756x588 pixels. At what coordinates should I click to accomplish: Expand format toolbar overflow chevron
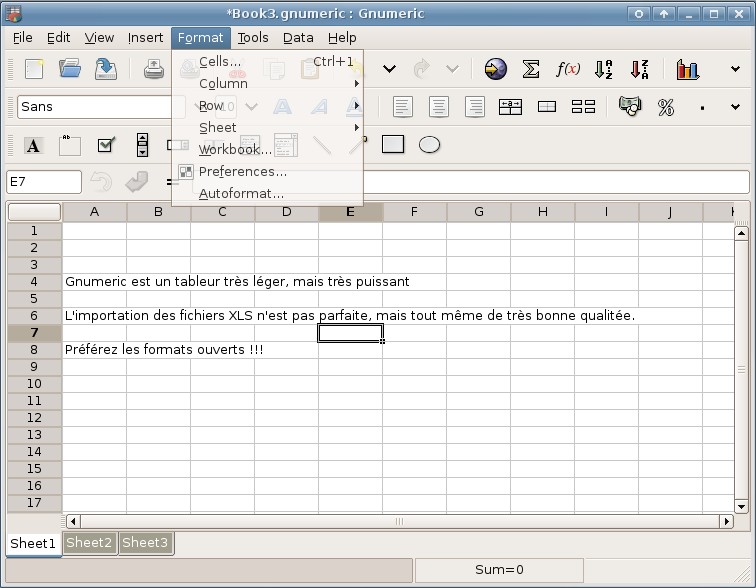(735, 107)
